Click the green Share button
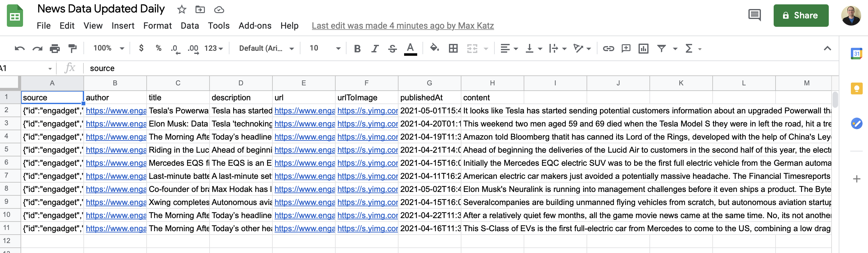 point(801,16)
